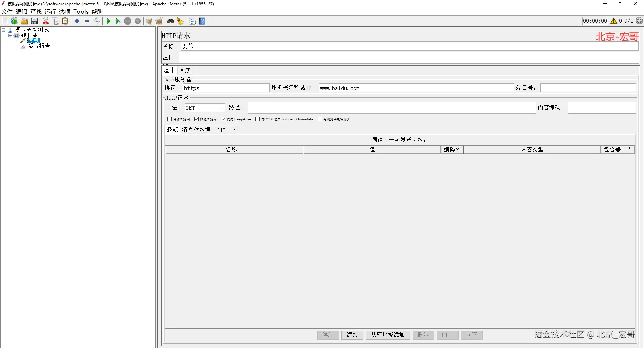
Task: Open the 帮助 menu
Action: (97, 12)
